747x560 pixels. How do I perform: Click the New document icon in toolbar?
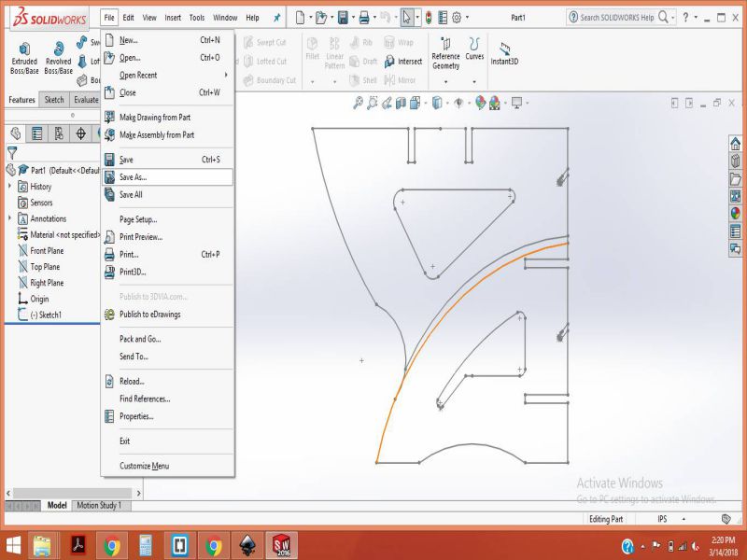tap(300, 18)
